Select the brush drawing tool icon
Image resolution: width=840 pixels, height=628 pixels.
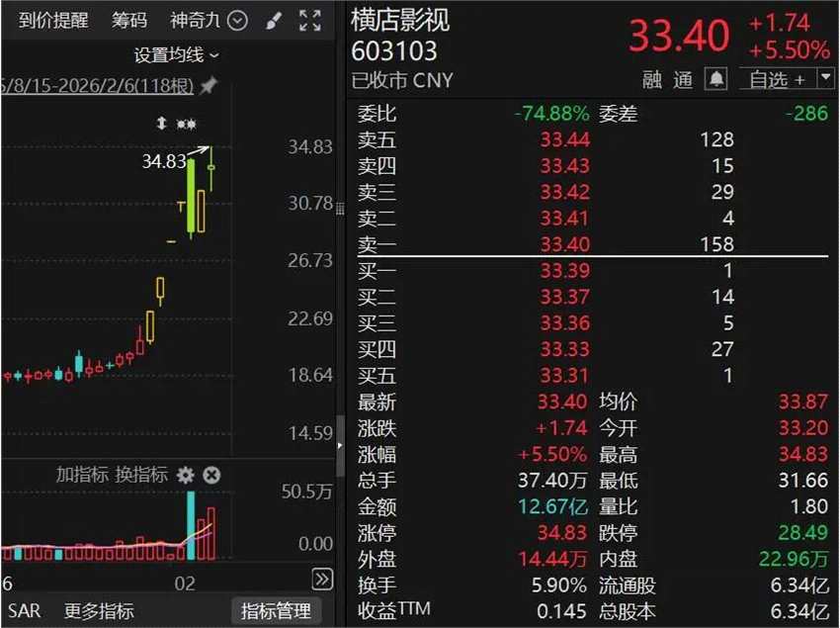pos(275,22)
